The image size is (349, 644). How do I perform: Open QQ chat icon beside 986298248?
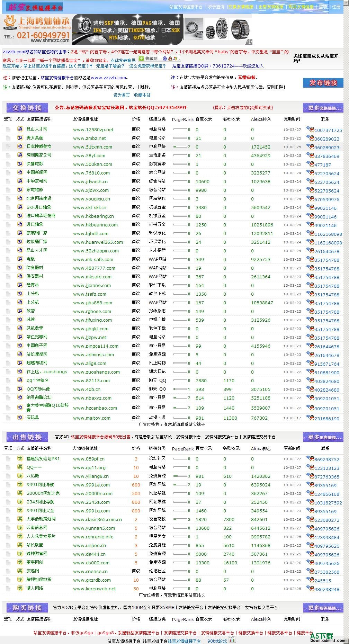click(310, 588)
